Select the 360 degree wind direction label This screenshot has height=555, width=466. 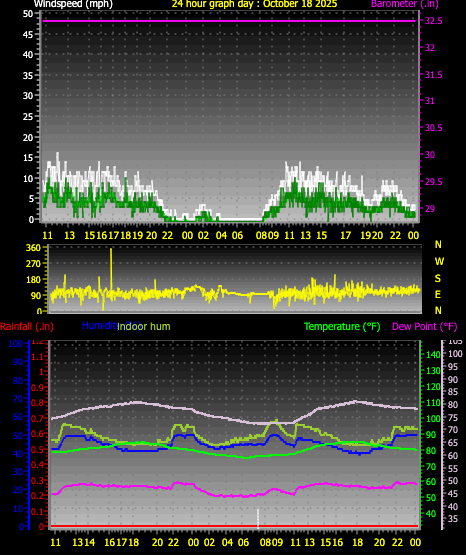34,248
